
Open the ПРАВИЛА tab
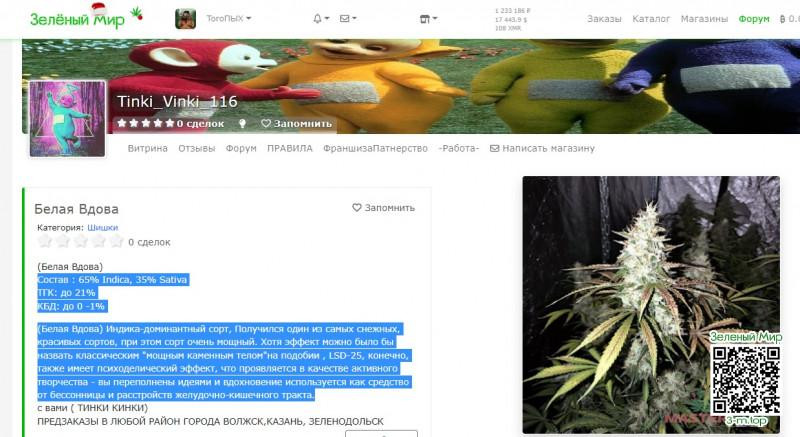tap(290, 148)
